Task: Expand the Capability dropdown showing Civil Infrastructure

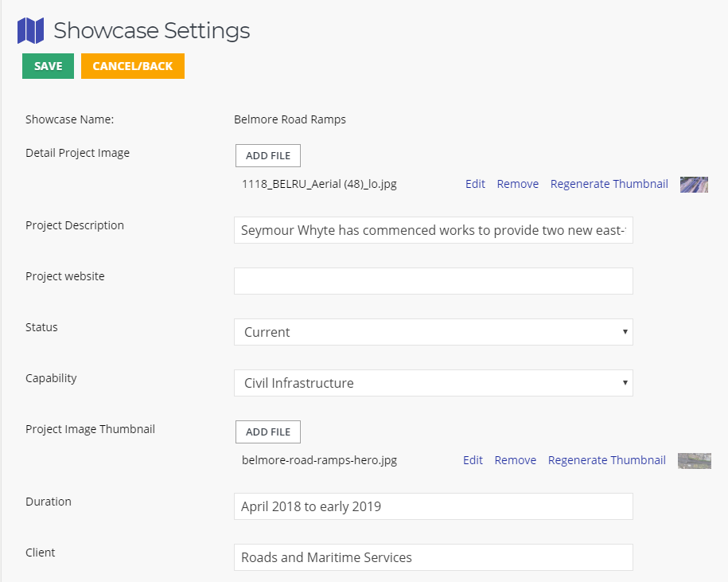Action: pyautogui.click(x=433, y=383)
